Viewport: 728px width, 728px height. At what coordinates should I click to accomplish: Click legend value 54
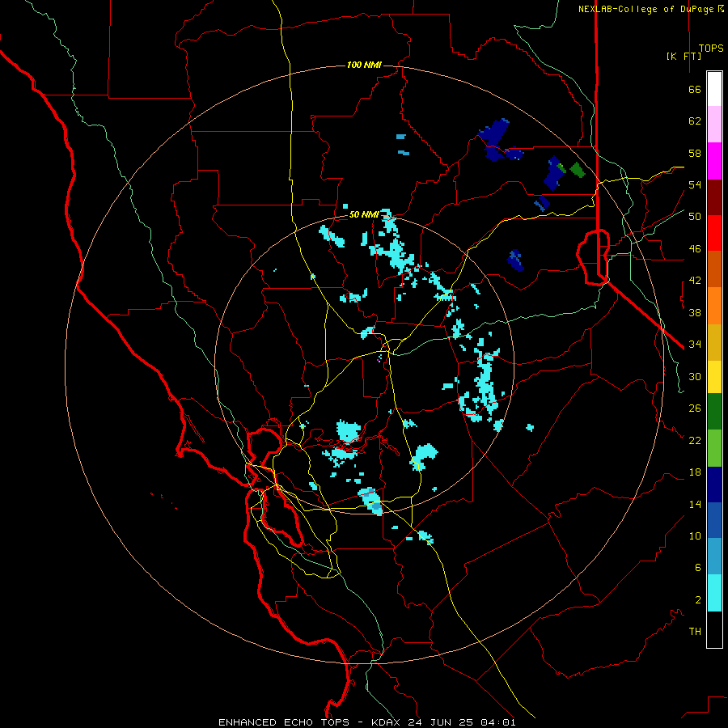tap(695, 184)
